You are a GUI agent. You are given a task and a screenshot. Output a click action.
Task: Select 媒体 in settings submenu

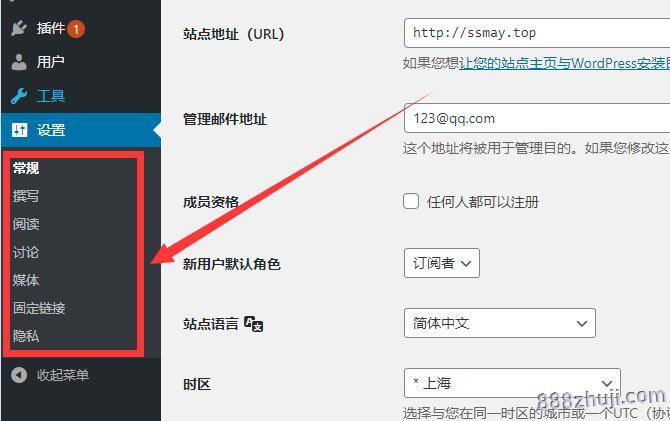pyautogui.click(x=26, y=280)
